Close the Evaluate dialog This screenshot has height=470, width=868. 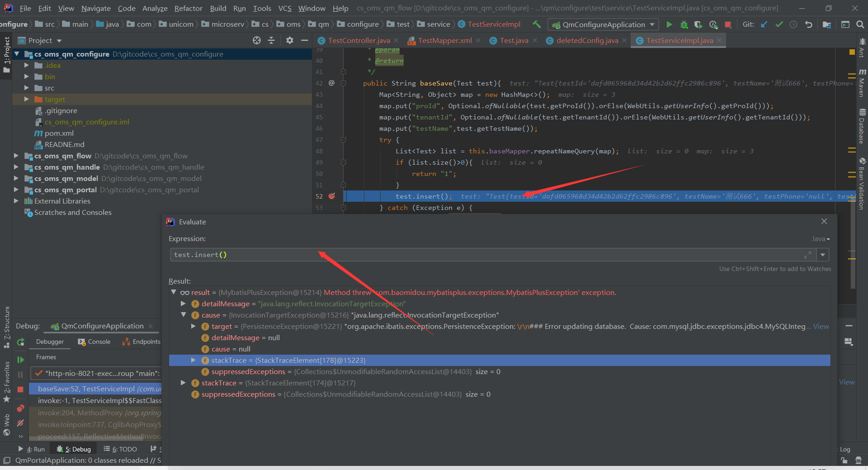[824, 221]
